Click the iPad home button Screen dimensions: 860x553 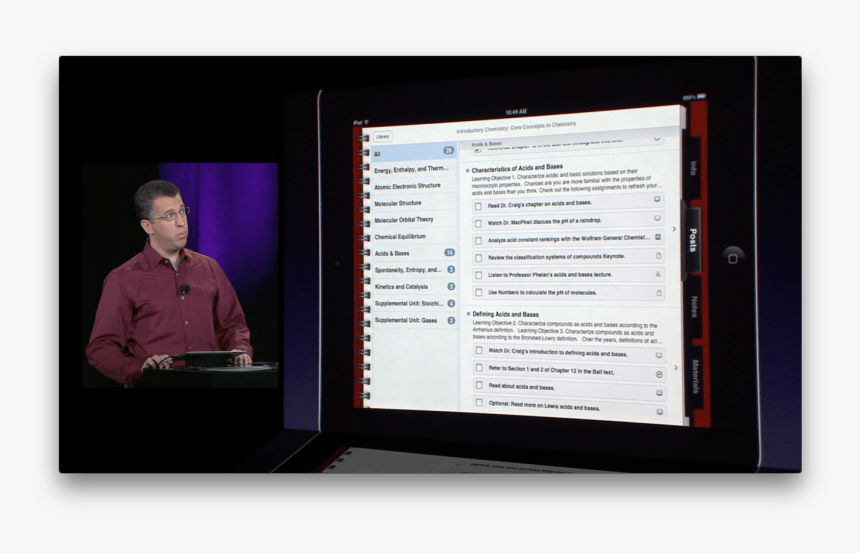pos(733,257)
